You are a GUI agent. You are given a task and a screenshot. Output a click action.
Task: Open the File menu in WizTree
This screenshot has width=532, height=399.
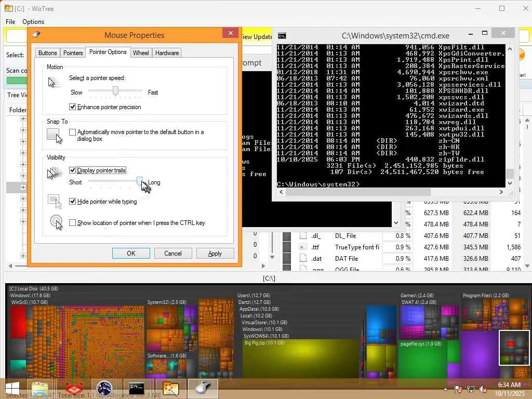tap(10, 21)
